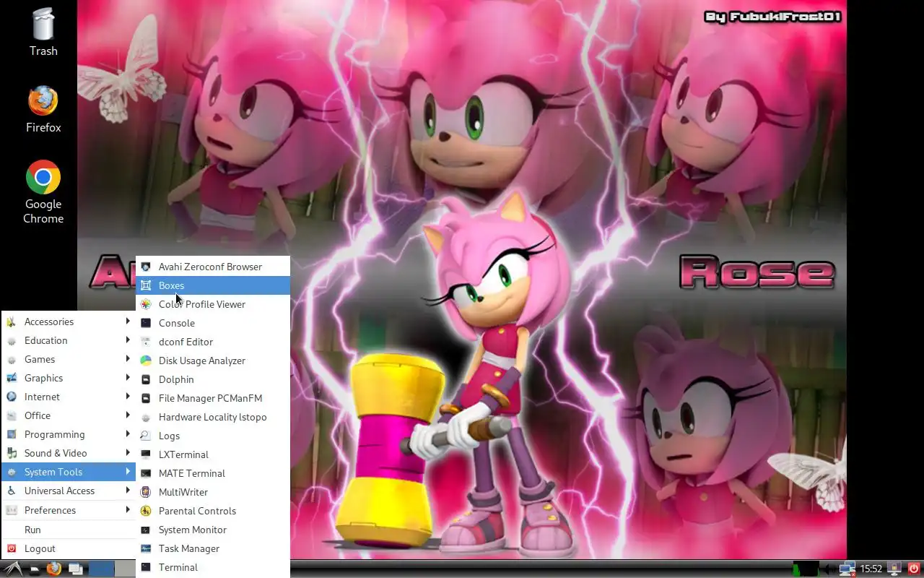Image resolution: width=924 pixels, height=578 pixels.
Task: Switch to the first workspace in the pager
Action: [x=102, y=569]
